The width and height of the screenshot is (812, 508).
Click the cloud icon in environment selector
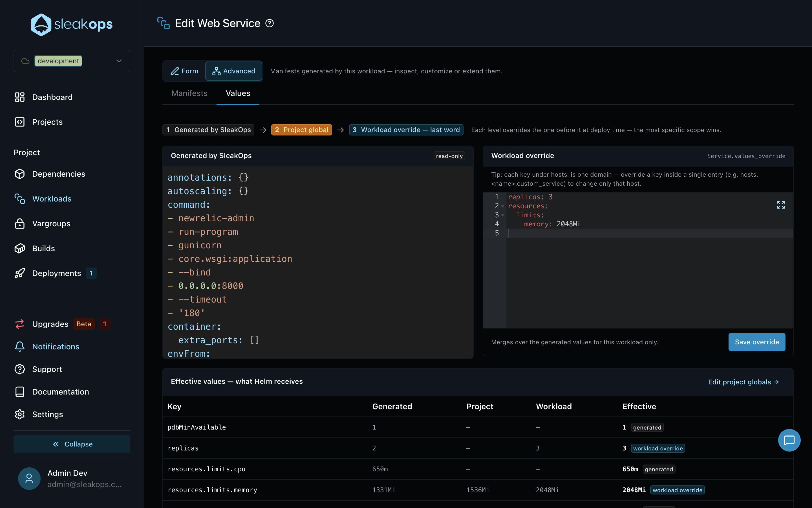pos(25,61)
